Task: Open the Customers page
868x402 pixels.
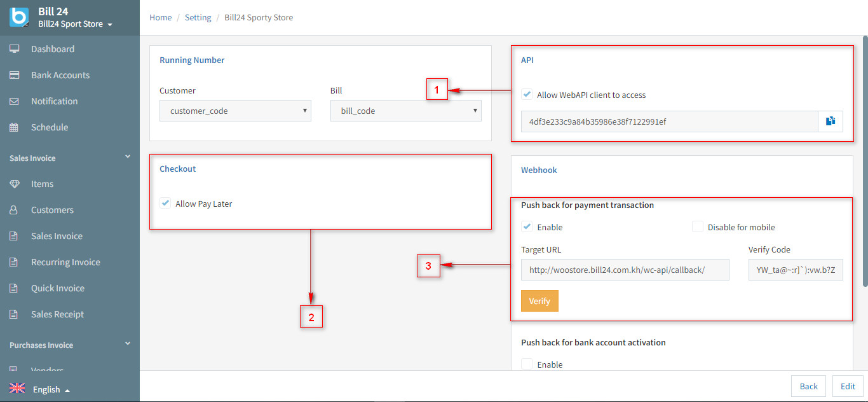Action: point(51,209)
